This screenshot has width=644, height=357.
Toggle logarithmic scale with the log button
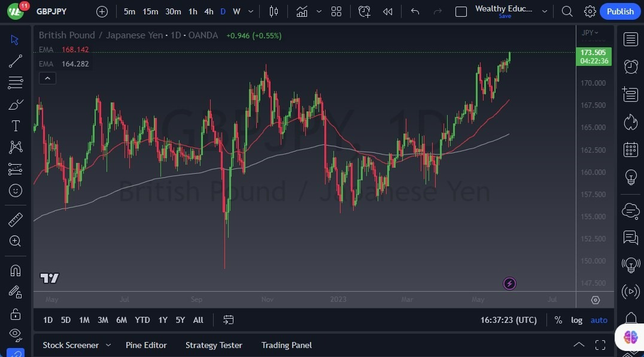576,320
